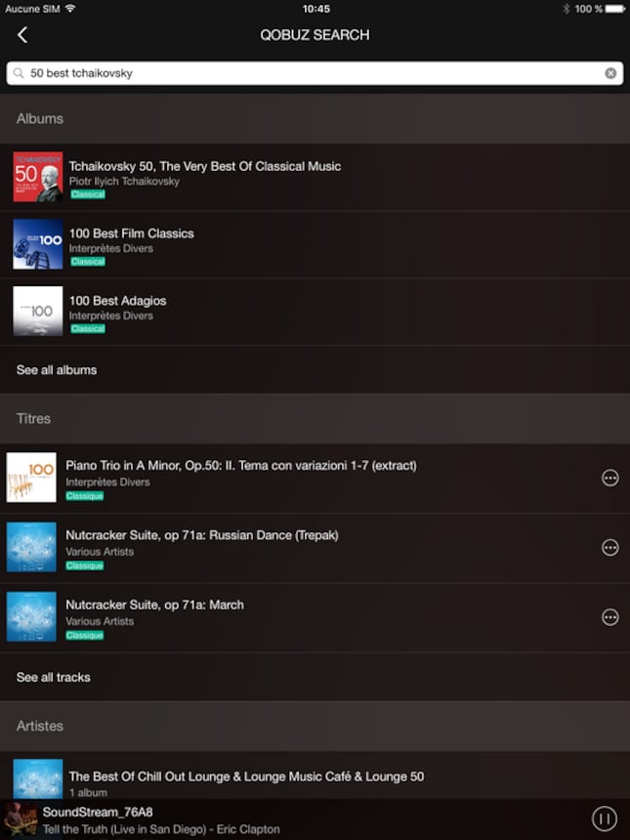Tap the Bluetooth status icon
This screenshot has width=630, height=840.
[x=566, y=9]
